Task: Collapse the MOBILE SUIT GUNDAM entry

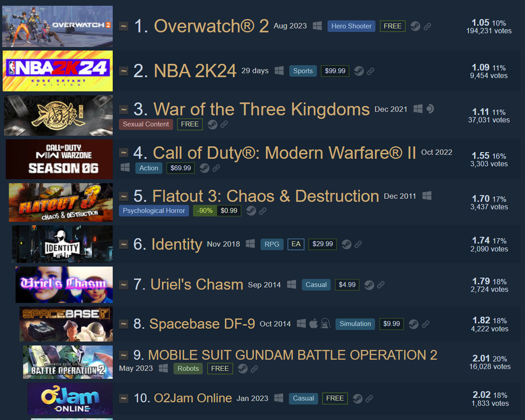Action: (124, 354)
